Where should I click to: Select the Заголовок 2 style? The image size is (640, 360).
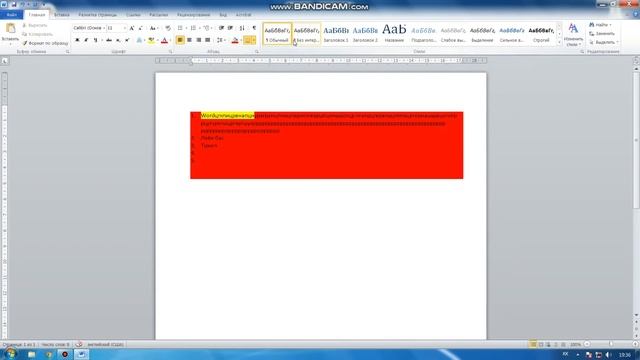pyautogui.click(x=365, y=33)
